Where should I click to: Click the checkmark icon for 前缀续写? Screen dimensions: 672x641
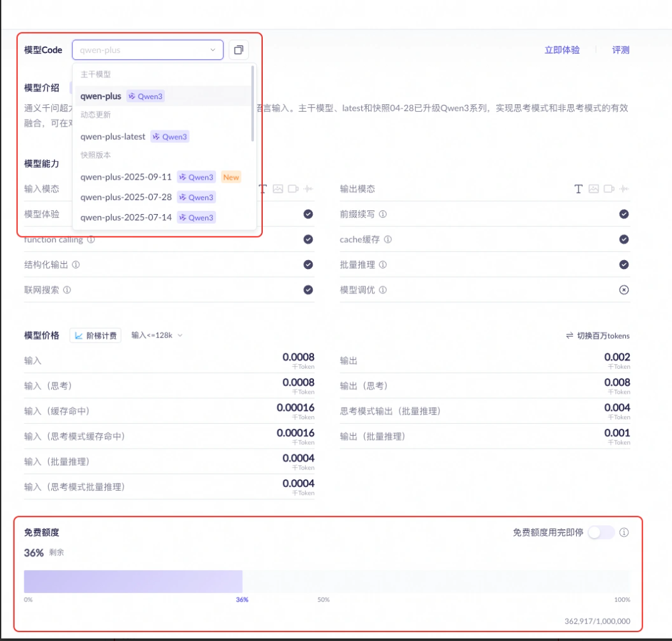[x=624, y=214]
